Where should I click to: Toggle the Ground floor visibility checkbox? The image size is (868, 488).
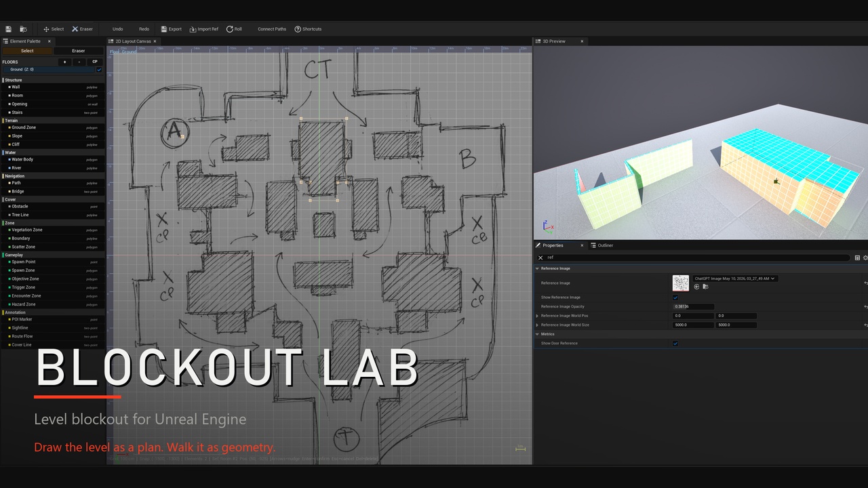[99, 69]
